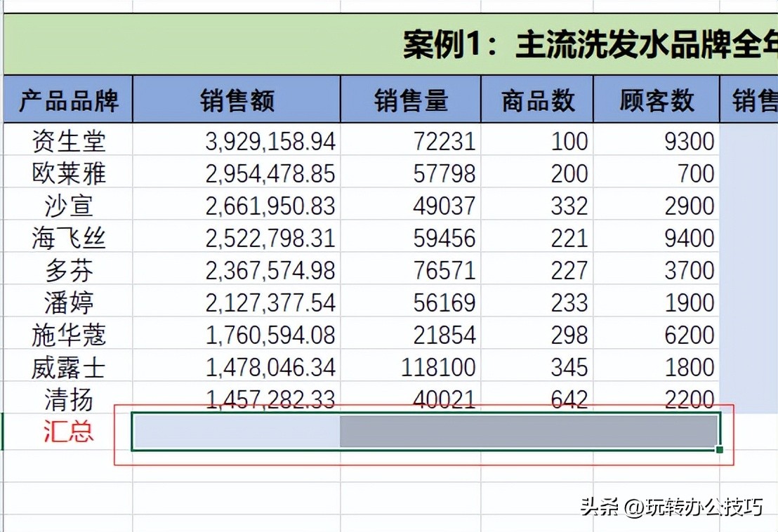Select the 销售额 header cell
778x532 pixels.
(237, 99)
